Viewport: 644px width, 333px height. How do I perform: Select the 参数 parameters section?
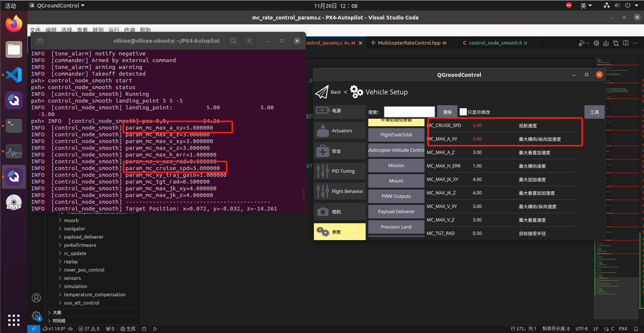click(x=340, y=232)
